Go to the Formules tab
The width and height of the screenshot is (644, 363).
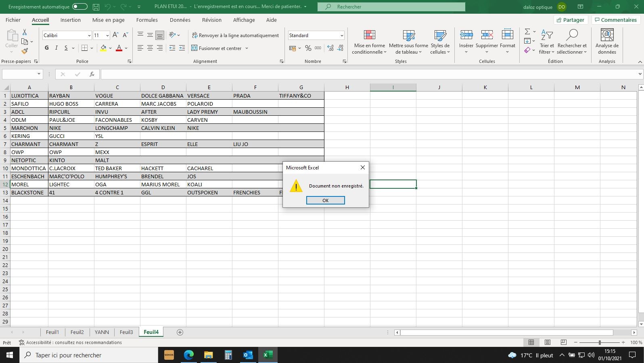click(x=147, y=20)
